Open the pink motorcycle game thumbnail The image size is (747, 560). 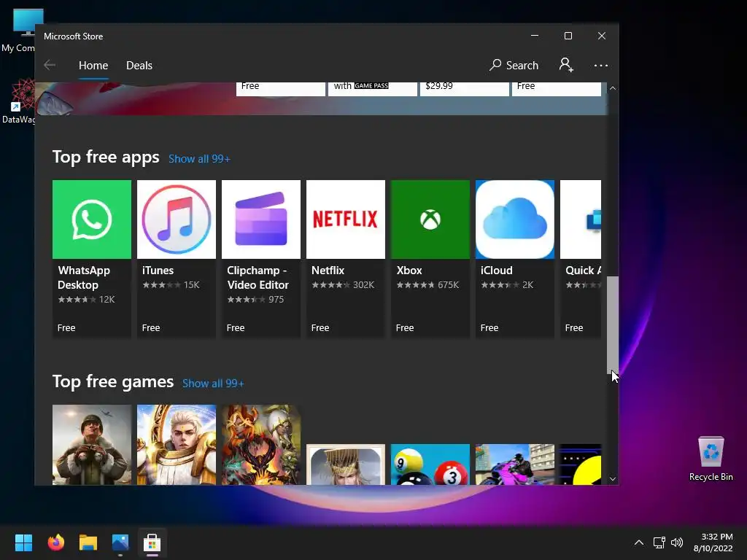[x=515, y=464]
